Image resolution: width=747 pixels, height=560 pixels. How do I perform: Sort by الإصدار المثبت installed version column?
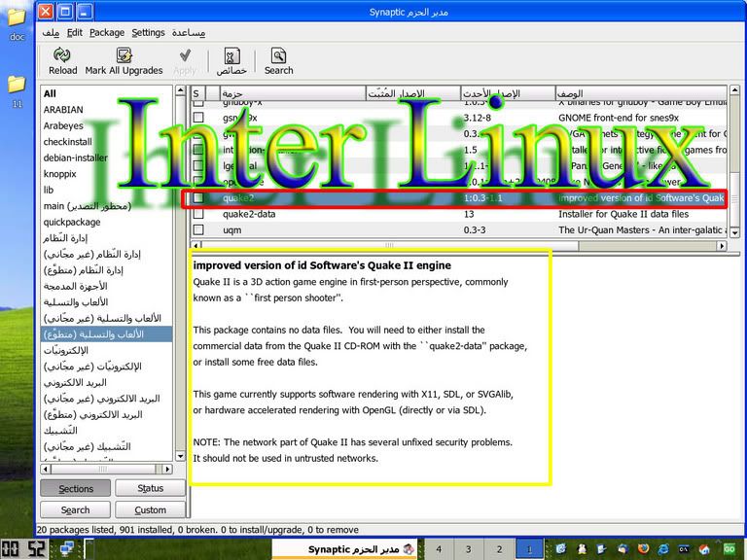(413, 93)
